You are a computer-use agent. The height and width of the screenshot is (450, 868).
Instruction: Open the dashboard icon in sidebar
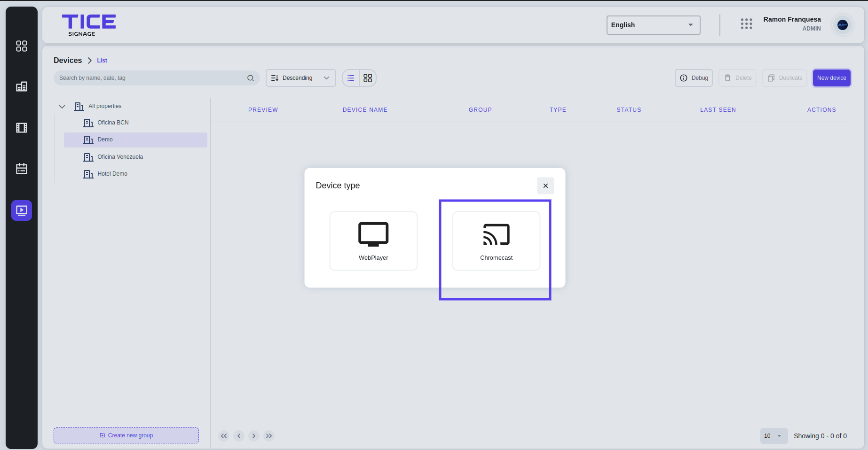[x=22, y=46]
